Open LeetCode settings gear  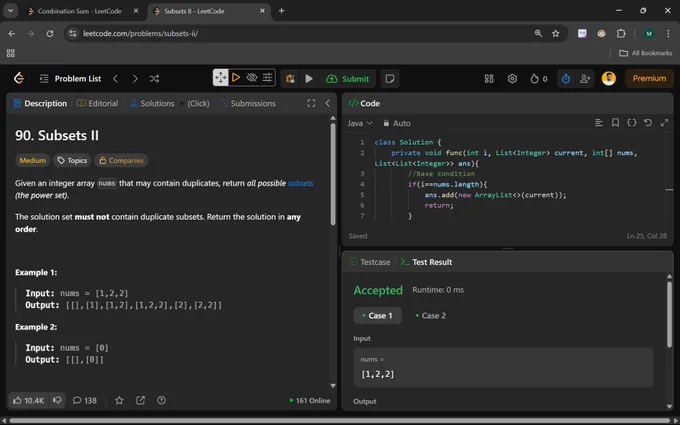pos(513,78)
